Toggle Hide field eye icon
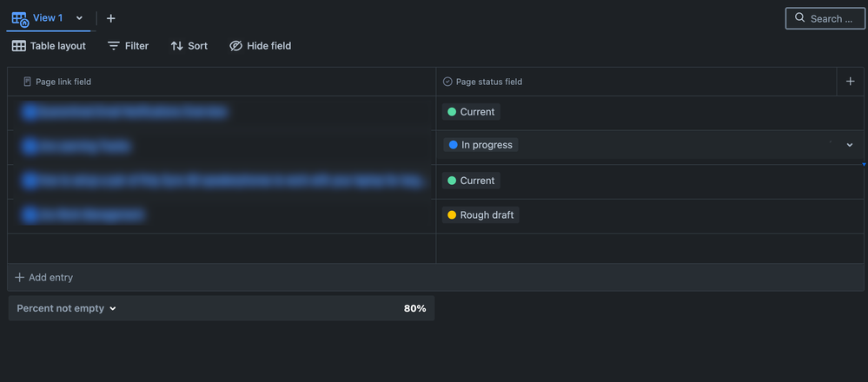 (235, 46)
